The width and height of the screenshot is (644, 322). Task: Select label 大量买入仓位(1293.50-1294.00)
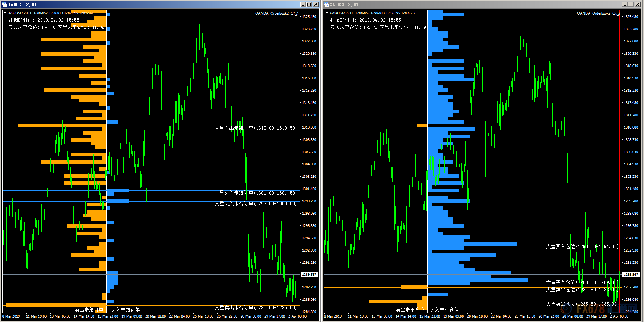coord(582,247)
